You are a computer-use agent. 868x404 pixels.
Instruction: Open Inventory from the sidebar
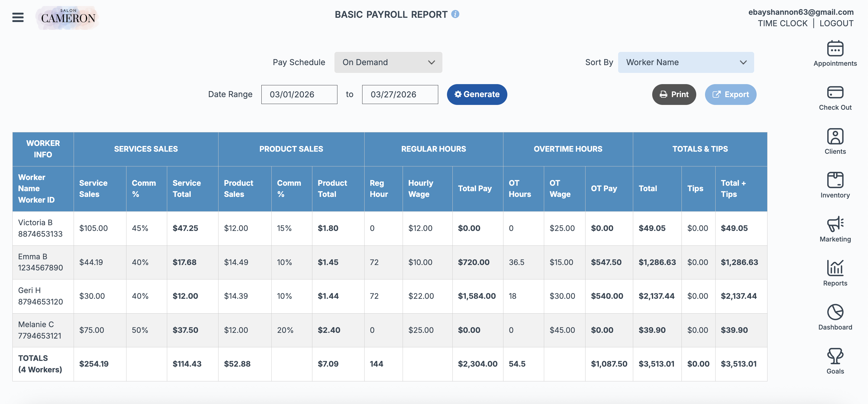tap(834, 185)
